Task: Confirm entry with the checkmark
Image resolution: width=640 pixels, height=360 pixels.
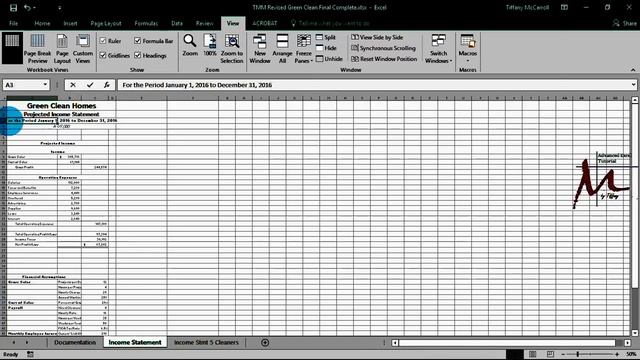Action: click(x=90, y=85)
